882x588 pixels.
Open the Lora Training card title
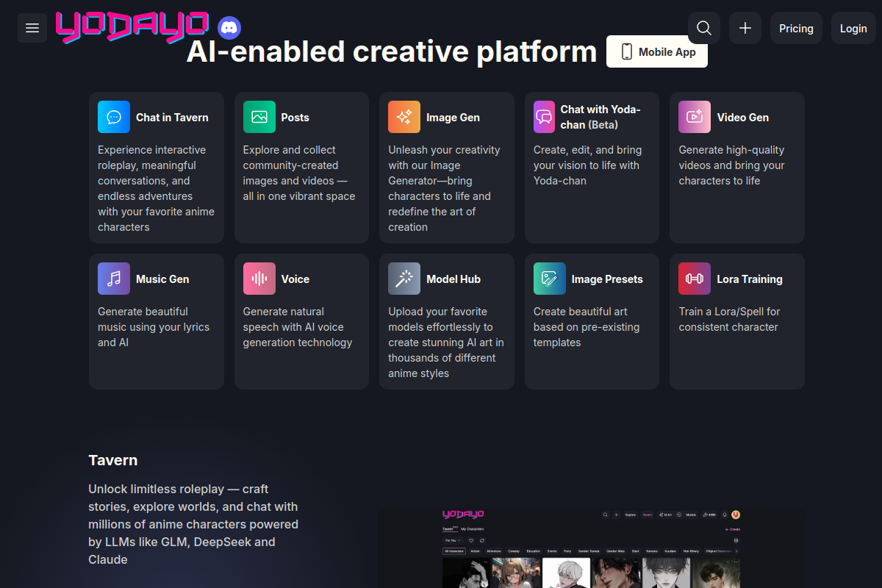click(750, 279)
